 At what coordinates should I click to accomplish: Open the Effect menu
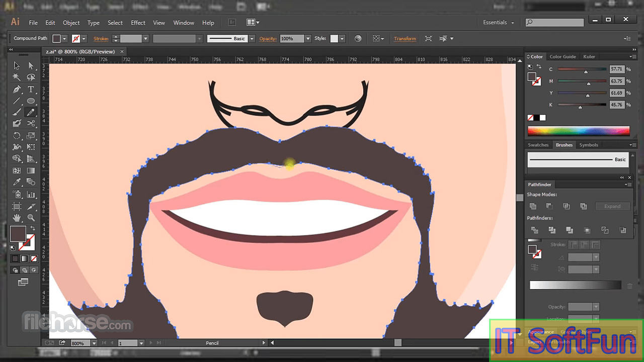tap(138, 23)
